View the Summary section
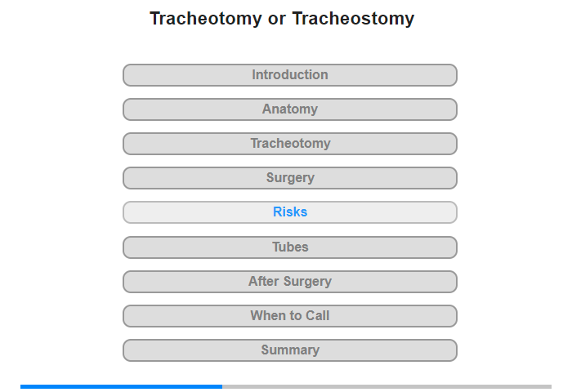 pyautogui.click(x=290, y=350)
